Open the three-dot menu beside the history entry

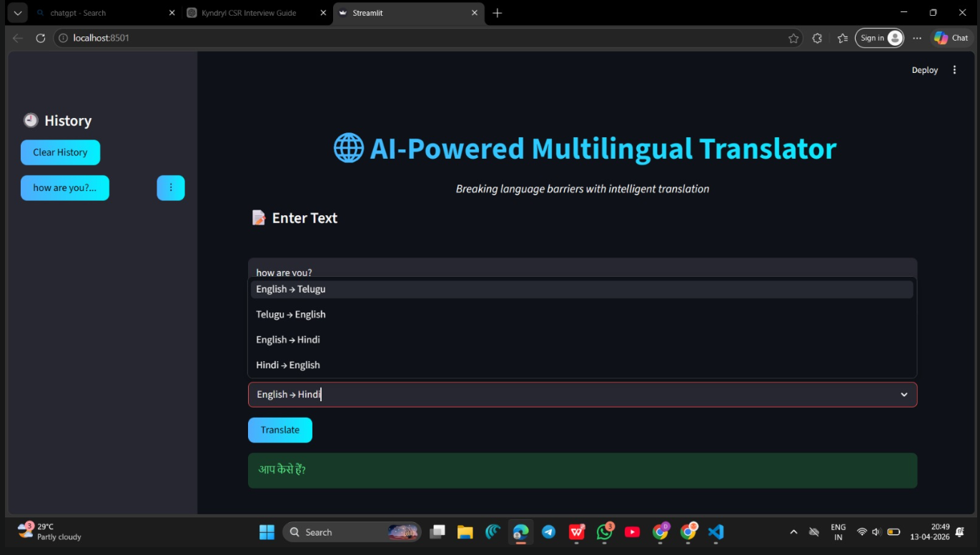[171, 188]
